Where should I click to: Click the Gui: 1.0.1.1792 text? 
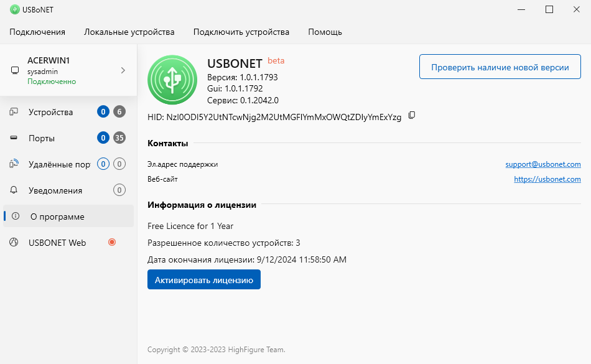tap(235, 88)
